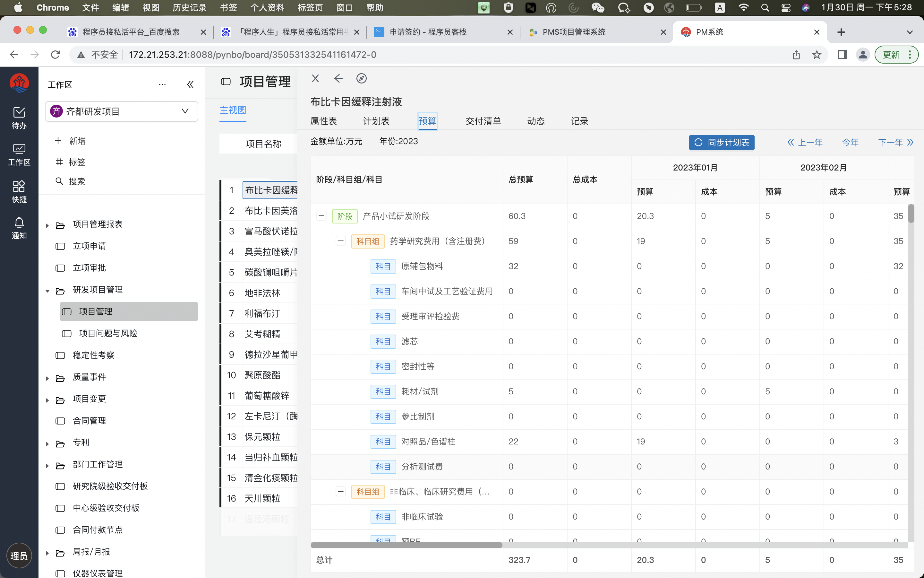Screen dimensions: 924x578
Task: Click the share icon in address bar
Action: (x=796, y=55)
